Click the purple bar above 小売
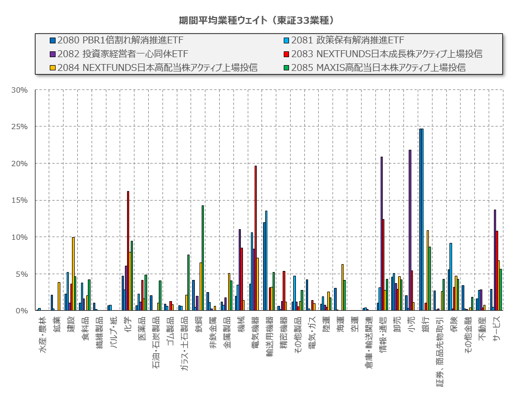 pyautogui.click(x=410, y=230)
